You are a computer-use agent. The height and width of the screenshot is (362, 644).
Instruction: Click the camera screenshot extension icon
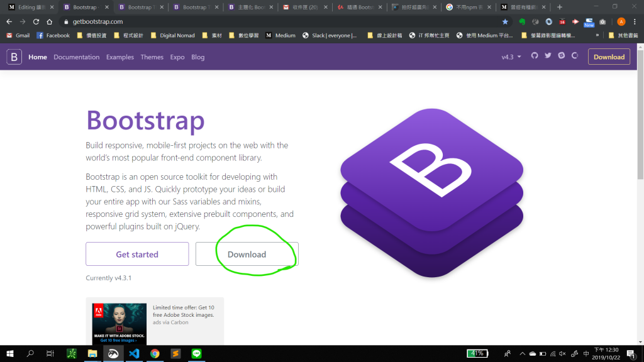(x=602, y=22)
